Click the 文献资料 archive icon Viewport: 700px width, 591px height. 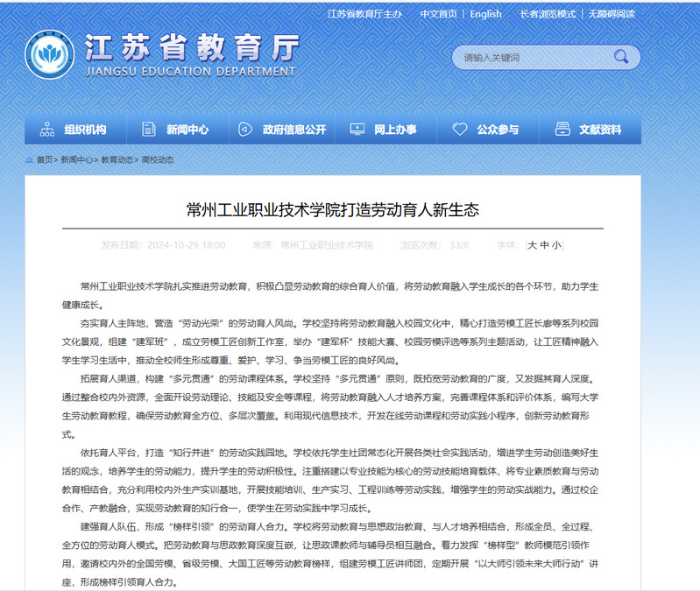(562, 130)
